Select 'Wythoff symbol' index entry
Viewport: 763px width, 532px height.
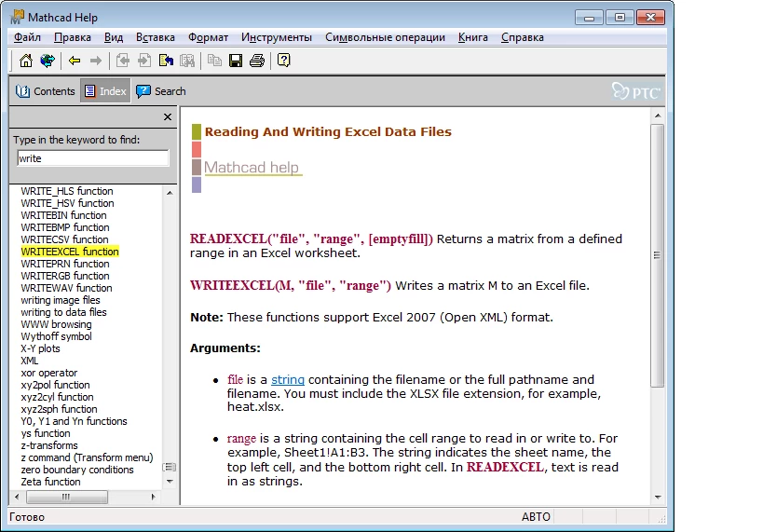(56, 337)
